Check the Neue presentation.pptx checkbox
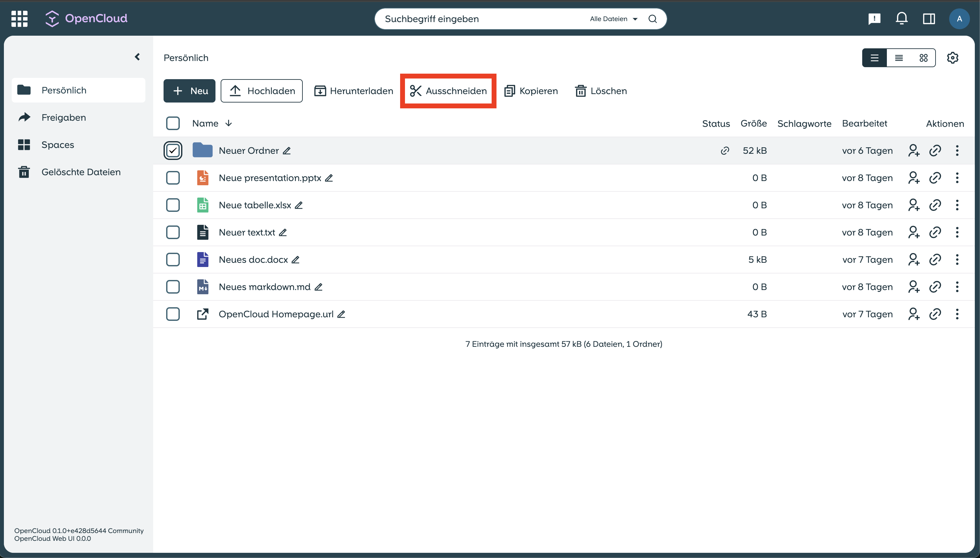This screenshot has height=558, width=980. (173, 178)
